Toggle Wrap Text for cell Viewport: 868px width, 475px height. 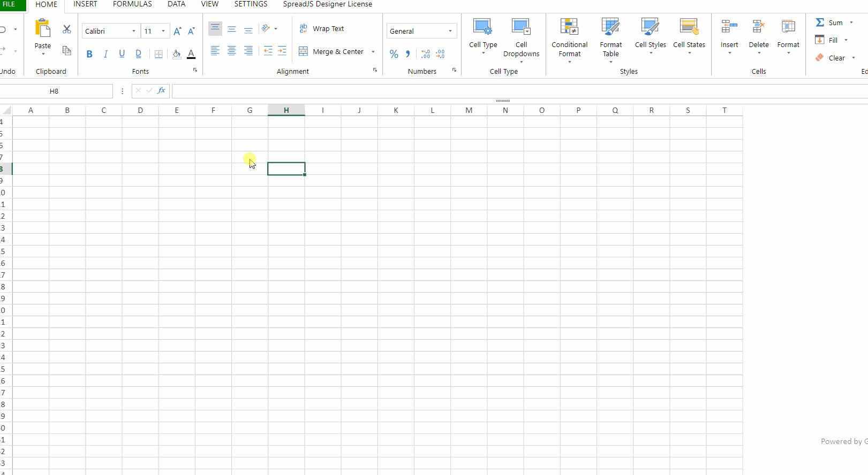tap(322, 29)
